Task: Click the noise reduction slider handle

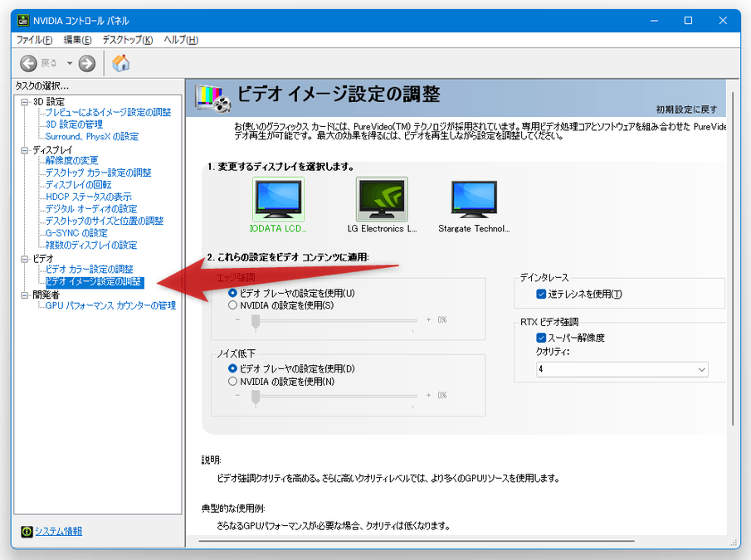Action: coord(256,397)
